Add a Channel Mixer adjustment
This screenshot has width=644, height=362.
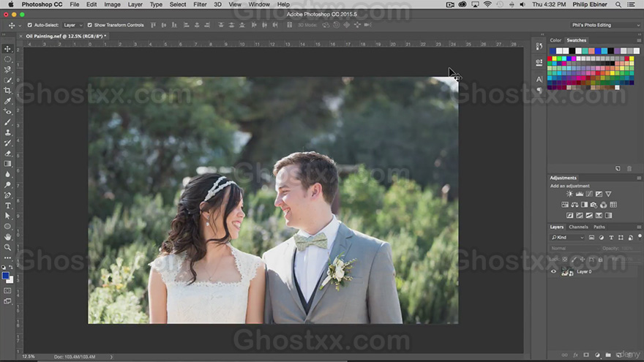(603, 205)
